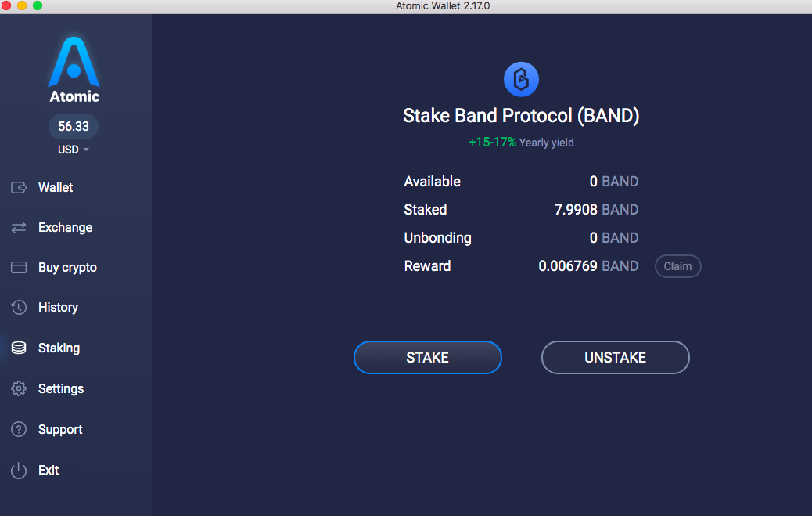812x516 pixels.
Task: Click the Band Protocol coin icon
Action: (x=521, y=79)
